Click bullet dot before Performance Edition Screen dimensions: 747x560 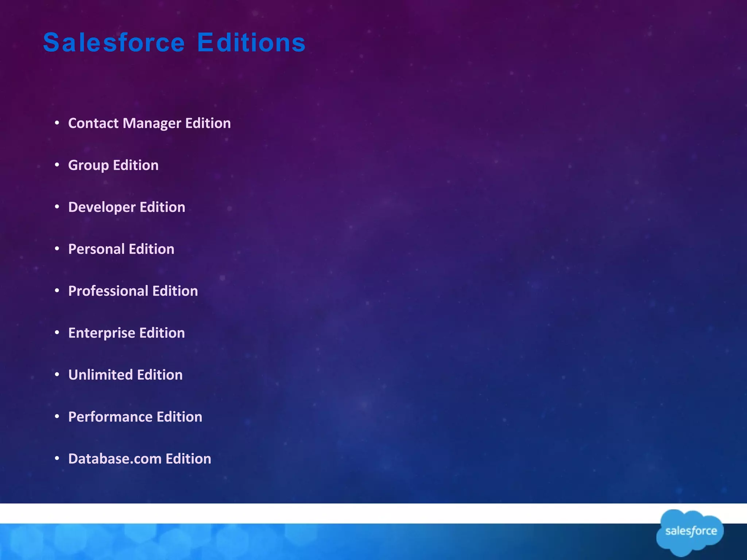pyautogui.click(x=57, y=416)
